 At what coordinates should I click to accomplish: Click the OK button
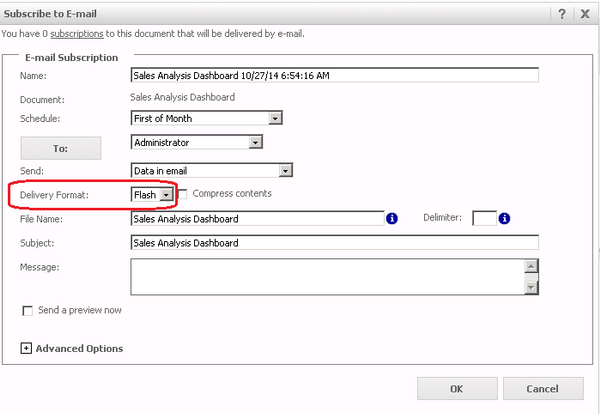click(x=456, y=388)
